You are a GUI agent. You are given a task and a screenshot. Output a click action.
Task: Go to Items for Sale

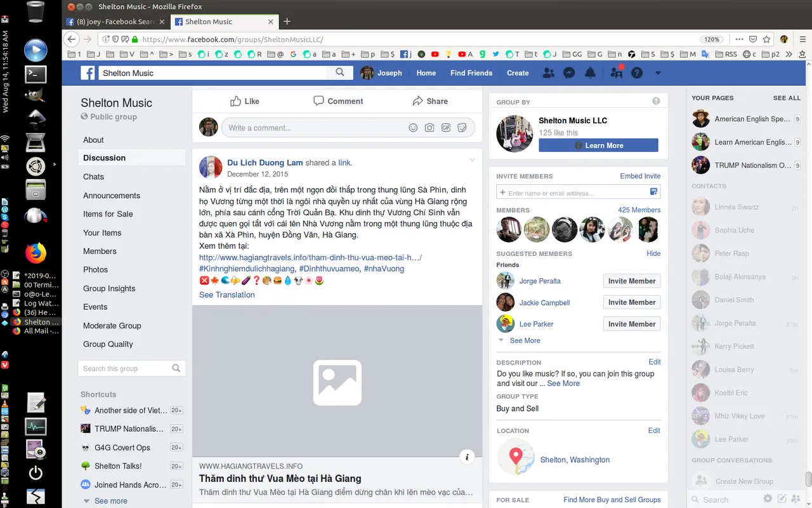coord(108,214)
